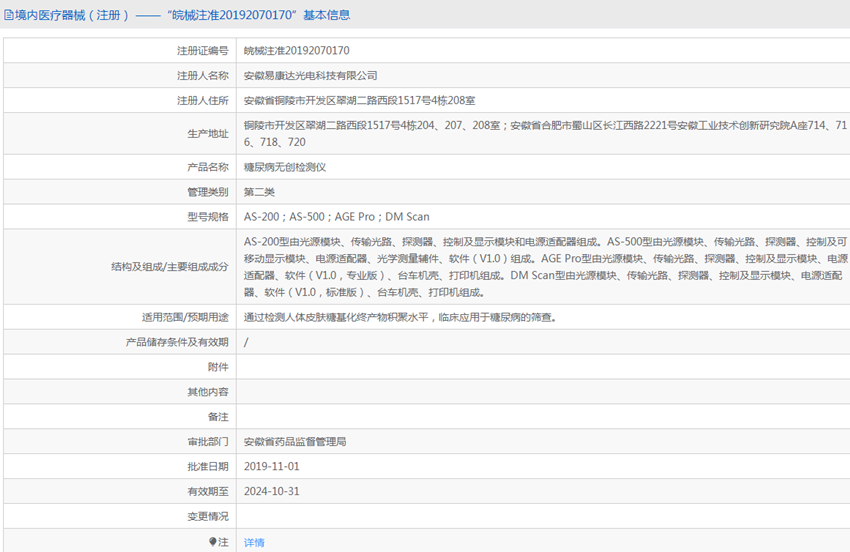The width and height of the screenshot is (850, 552).
Task: Click the pin marker icon next to 注
Action: pyautogui.click(x=212, y=542)
